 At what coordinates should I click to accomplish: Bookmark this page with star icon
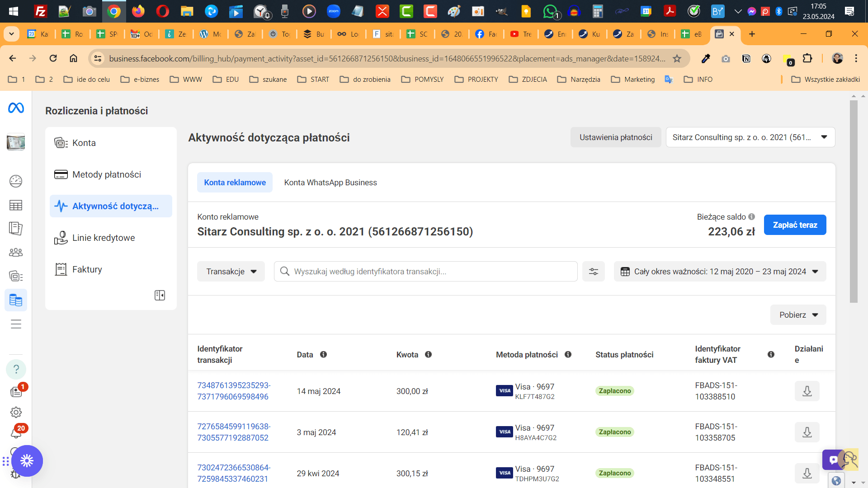point(676,59)
